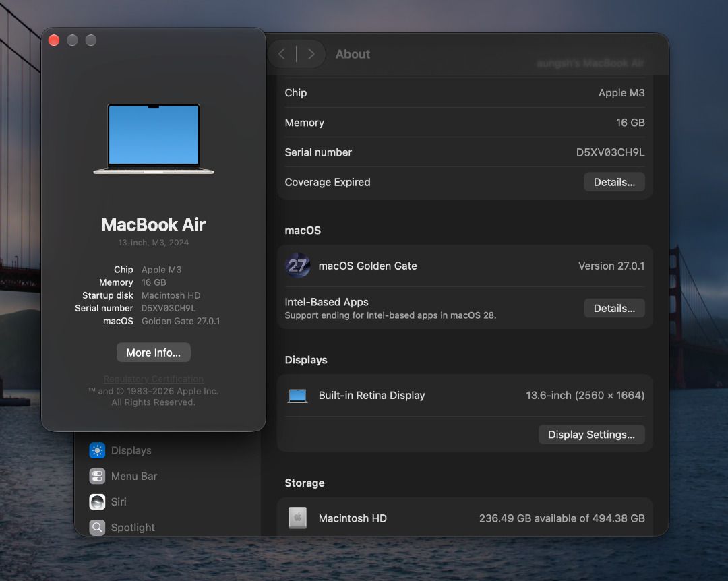Go back with the left chevron
This screenshot has height=581, width=728.
click(x=282, y=54)
